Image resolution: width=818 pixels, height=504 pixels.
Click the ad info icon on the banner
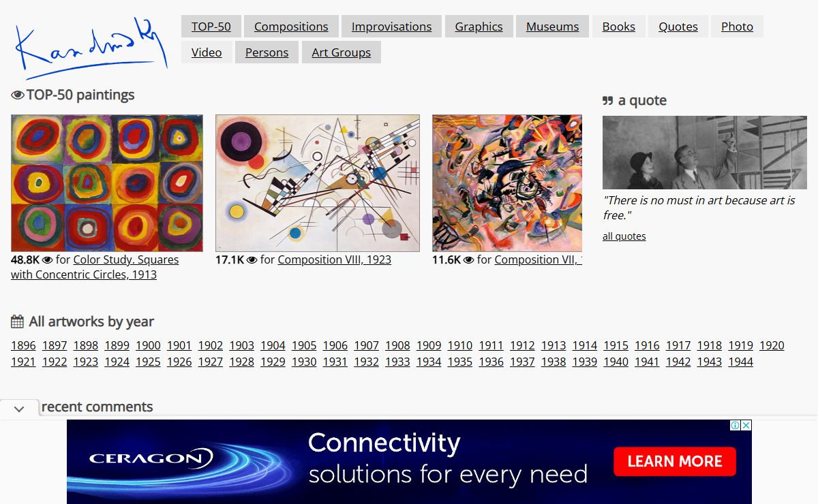736,425
